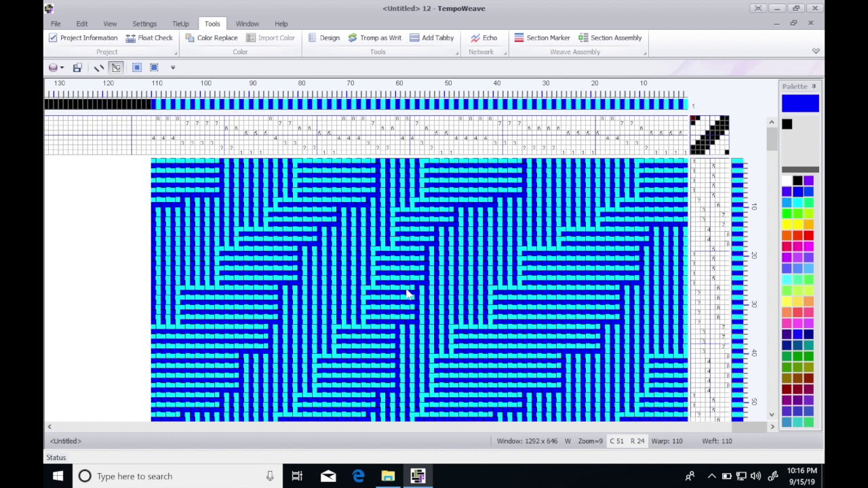Click the dashed-border blue square selection icon

pos(154,68)
